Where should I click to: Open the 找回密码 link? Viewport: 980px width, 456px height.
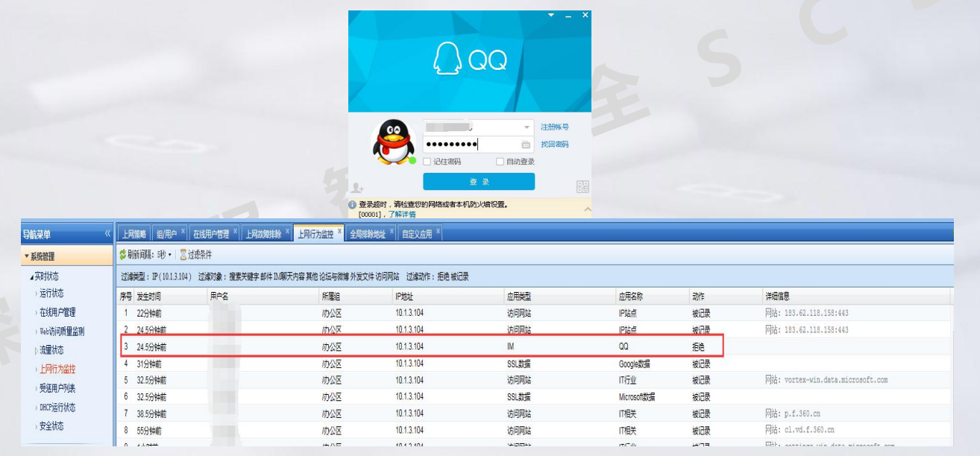pyautogui.click(x=555, y=145)
